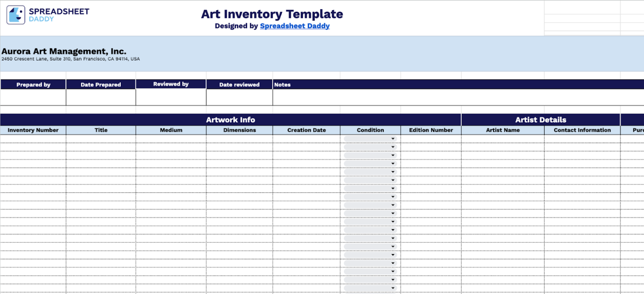The height and width of the screenshot is (294, 644).
Task: Select the Creation Date column header
Action: pos(306,130)
